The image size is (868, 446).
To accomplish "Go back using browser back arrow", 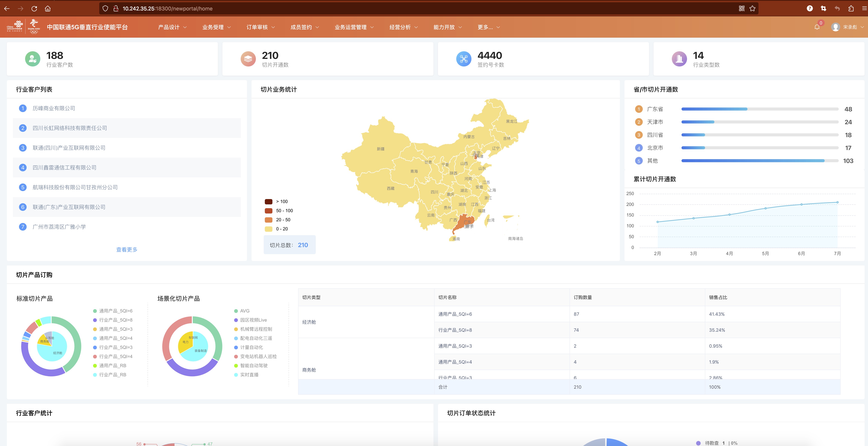I will tap(7, 8).
